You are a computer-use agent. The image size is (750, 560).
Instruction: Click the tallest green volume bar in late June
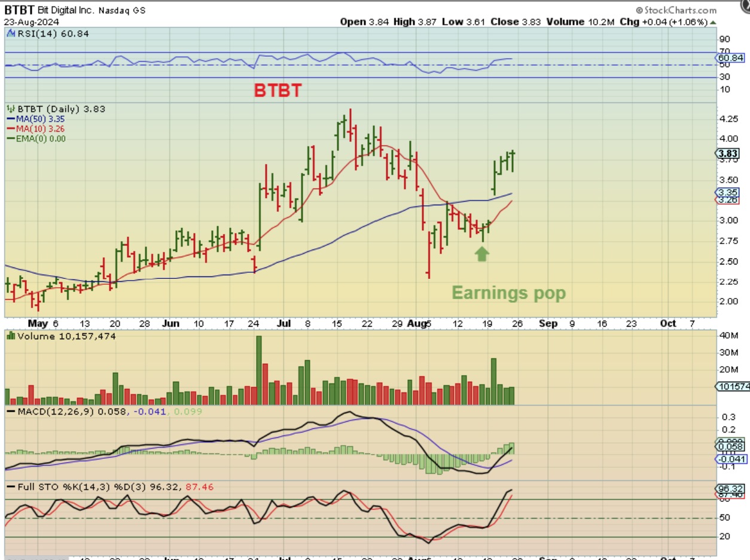coord(259,370)
